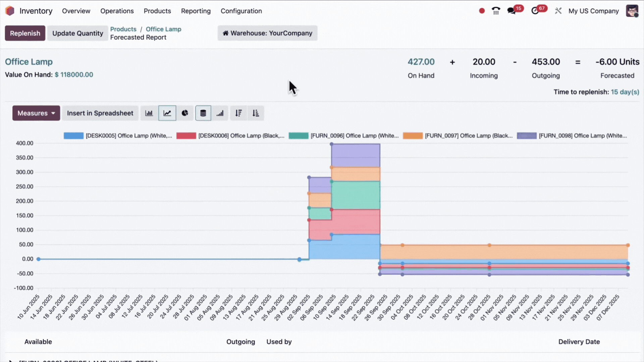The height and width of the screenshot is (362, 644).
Task: Click the debug tools wrench icon
Action: [x=558, y=11]
